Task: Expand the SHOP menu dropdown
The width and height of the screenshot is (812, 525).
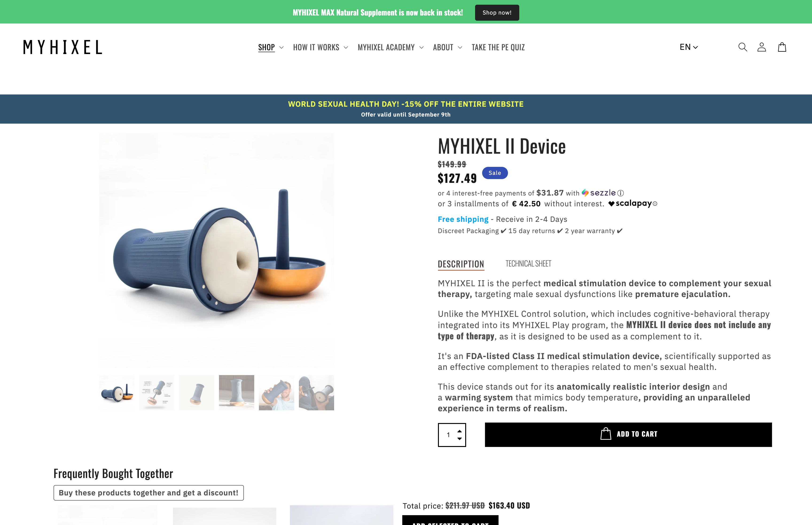Action: pos(271,47)
